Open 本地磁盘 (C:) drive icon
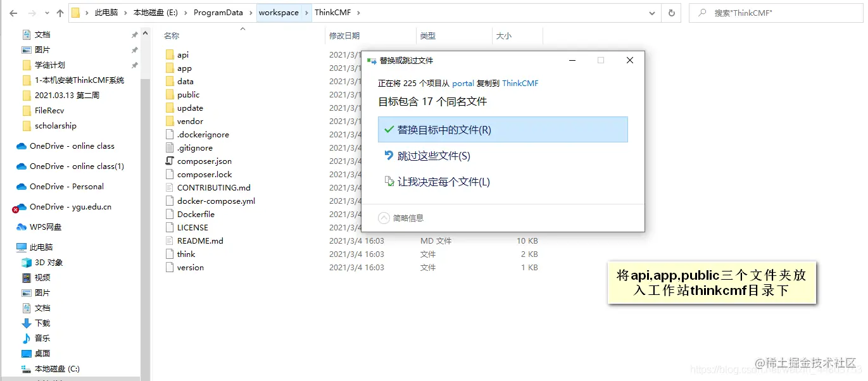The width and height of the screenshot is (868, 381). [x=27, y=369]
